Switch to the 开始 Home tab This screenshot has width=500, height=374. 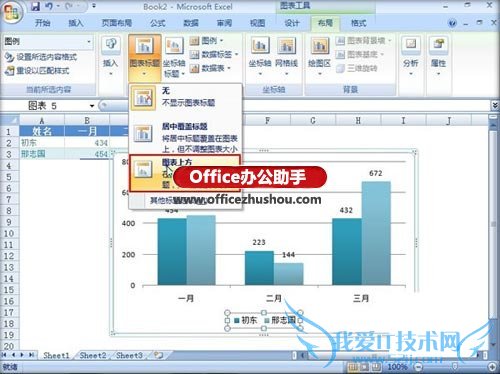tap(43, 23)
